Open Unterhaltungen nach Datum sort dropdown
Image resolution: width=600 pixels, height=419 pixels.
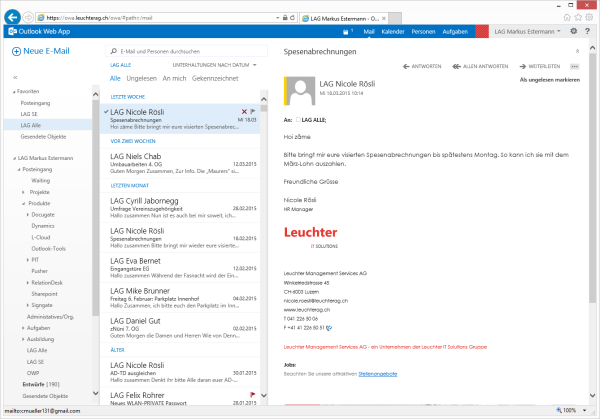click(x=214, y=65)
